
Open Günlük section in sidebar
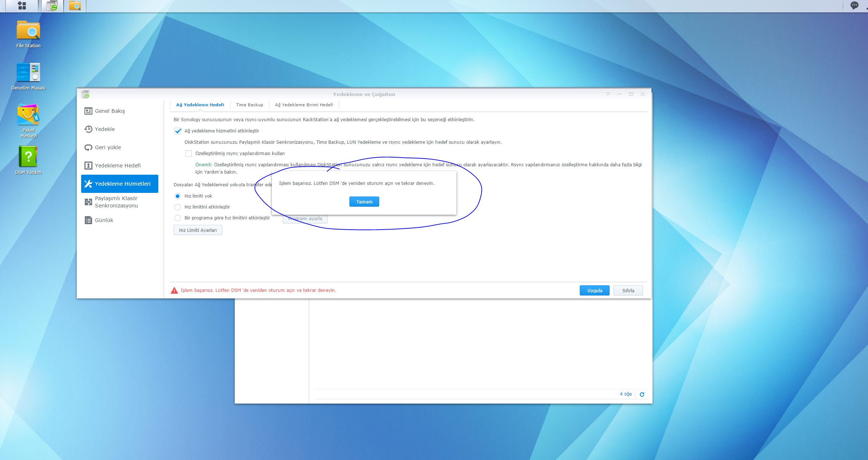coord(104,220)
